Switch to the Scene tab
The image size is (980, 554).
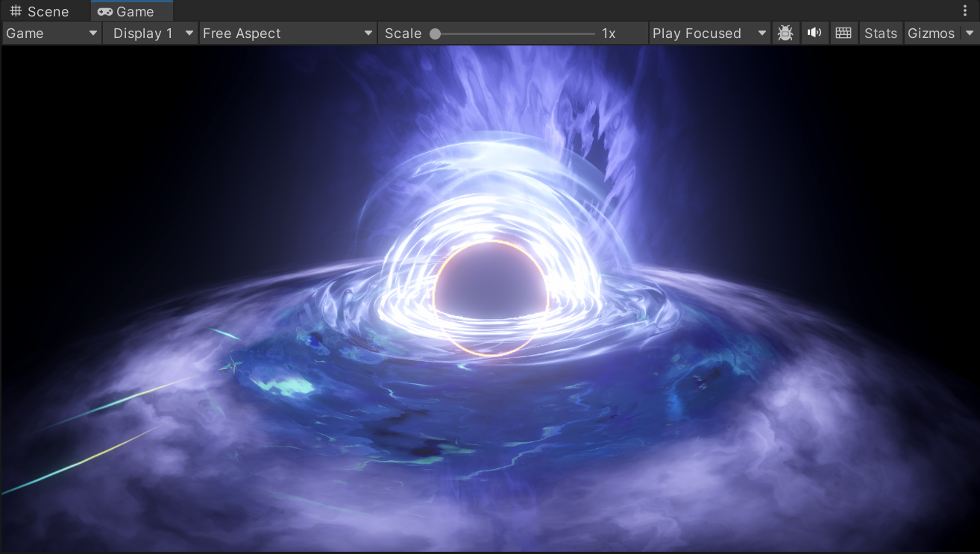[x=47, y=12]
